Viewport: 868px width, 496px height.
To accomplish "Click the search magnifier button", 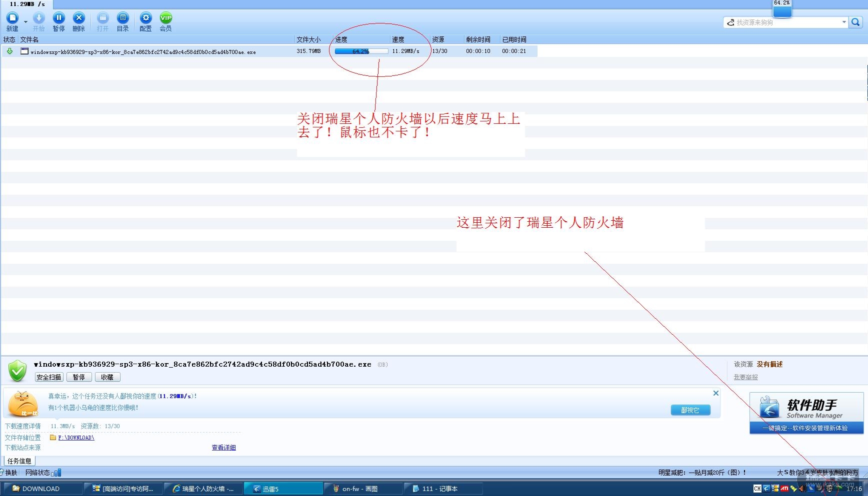I will [855, 22].
